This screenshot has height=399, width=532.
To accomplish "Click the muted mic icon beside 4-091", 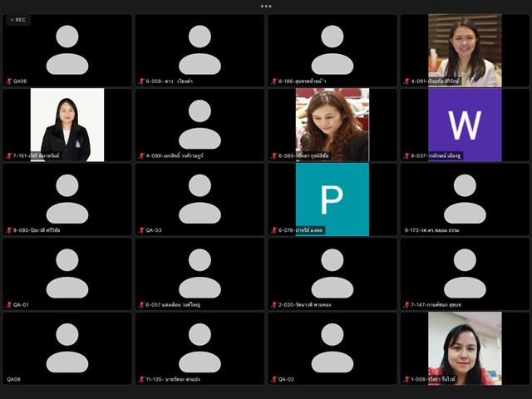I will (x=406, y=81).
